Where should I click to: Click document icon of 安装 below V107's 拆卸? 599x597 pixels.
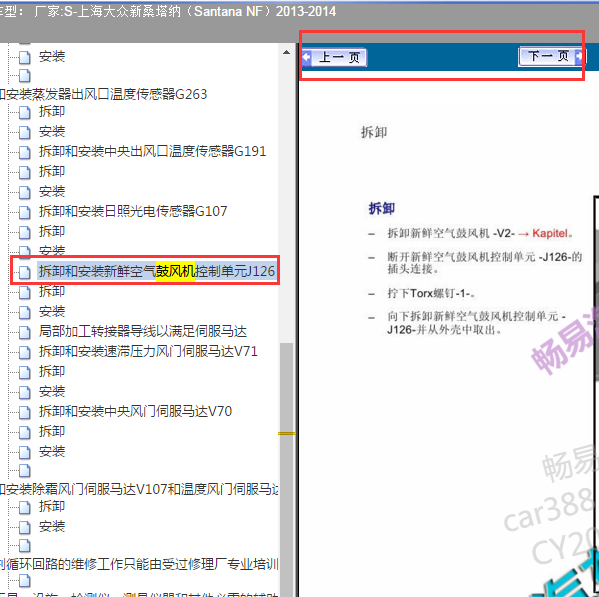tap(25, 527)
